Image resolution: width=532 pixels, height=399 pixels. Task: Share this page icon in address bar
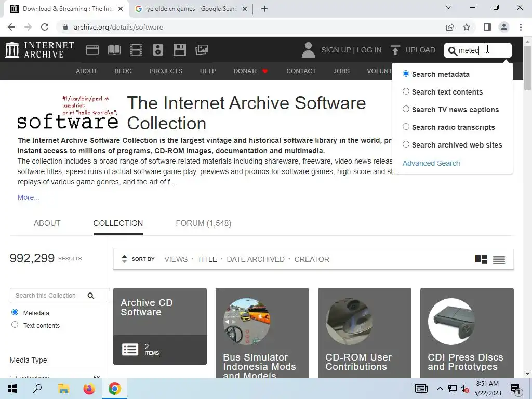450,27
